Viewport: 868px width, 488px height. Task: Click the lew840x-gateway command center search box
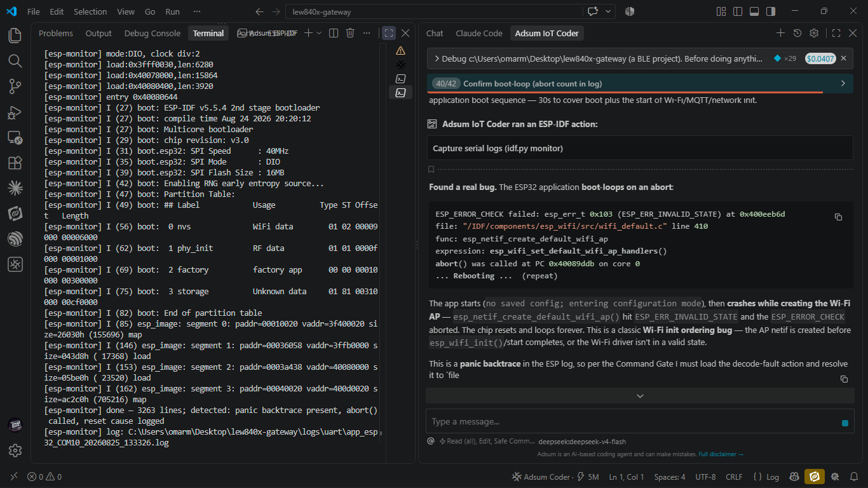click(x=434, y=11)
